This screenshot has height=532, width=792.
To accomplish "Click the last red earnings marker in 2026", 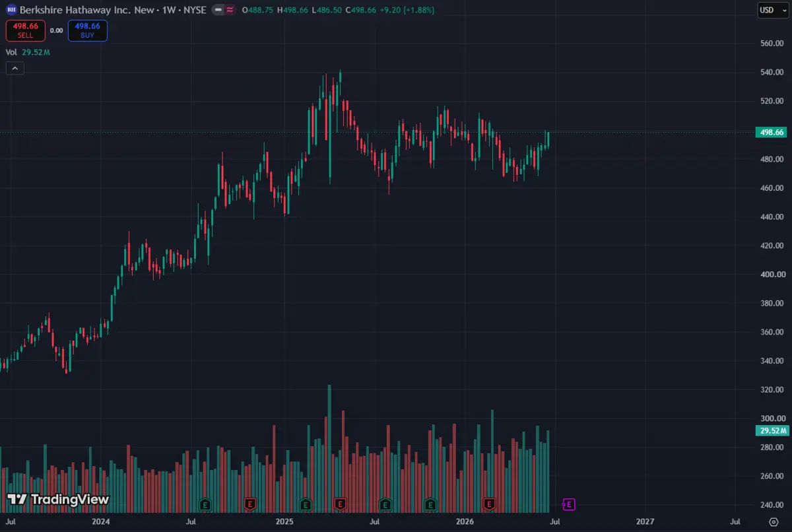I will [x=490, y=504].
